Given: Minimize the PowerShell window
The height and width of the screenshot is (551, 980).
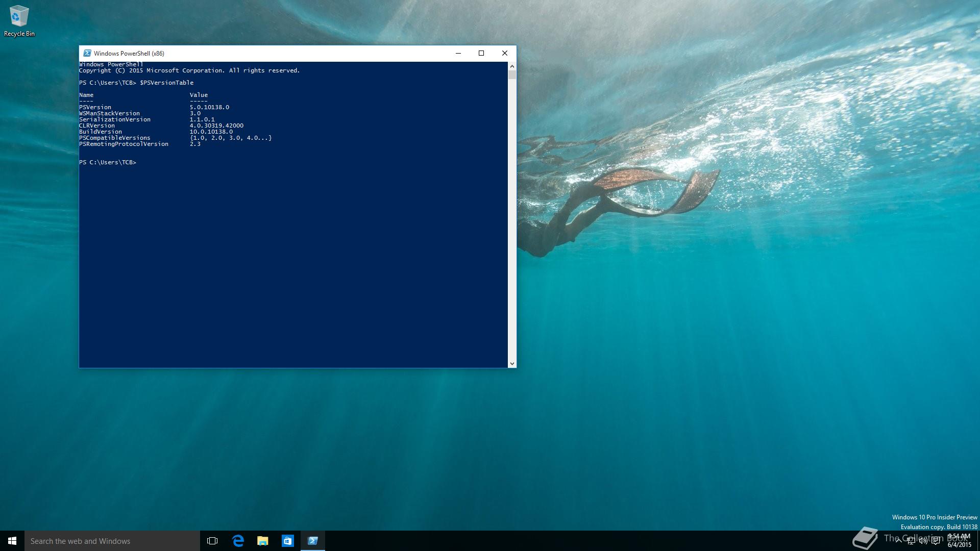Looking at the screenshot, I should [458, 53].
